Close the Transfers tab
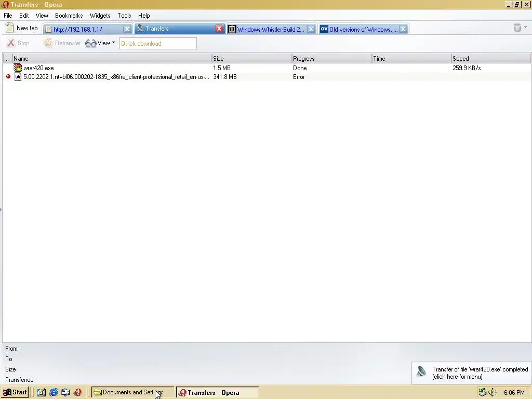This screenshot has height=399, width=532. pyautogui.click(x=219, y=29)
